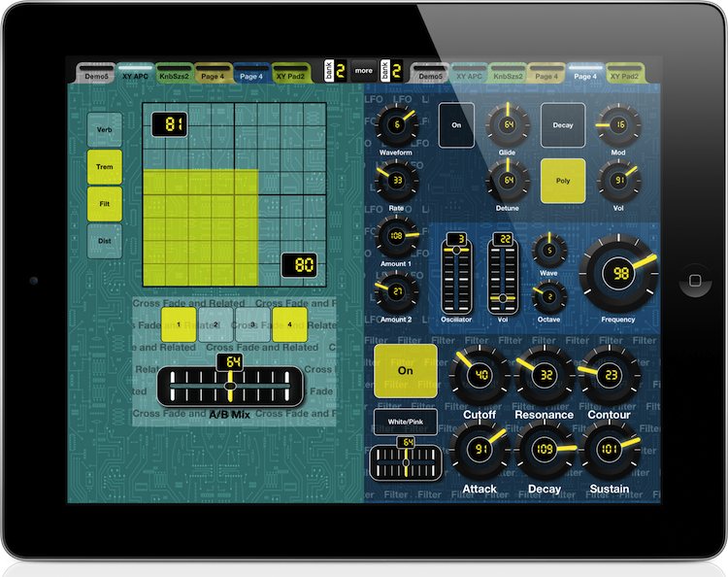Open the left panel's blue Page 4 tab
This screenshot has height=577, width=728.
(251, 74)
